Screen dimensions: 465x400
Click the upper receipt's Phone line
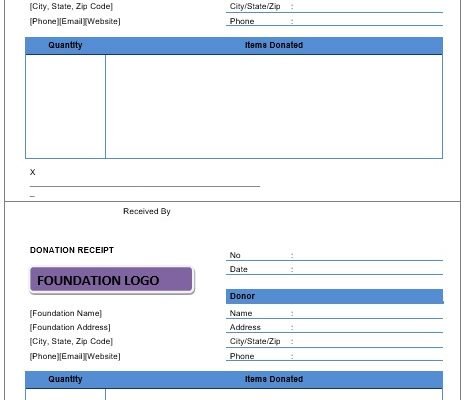[334, 21]
